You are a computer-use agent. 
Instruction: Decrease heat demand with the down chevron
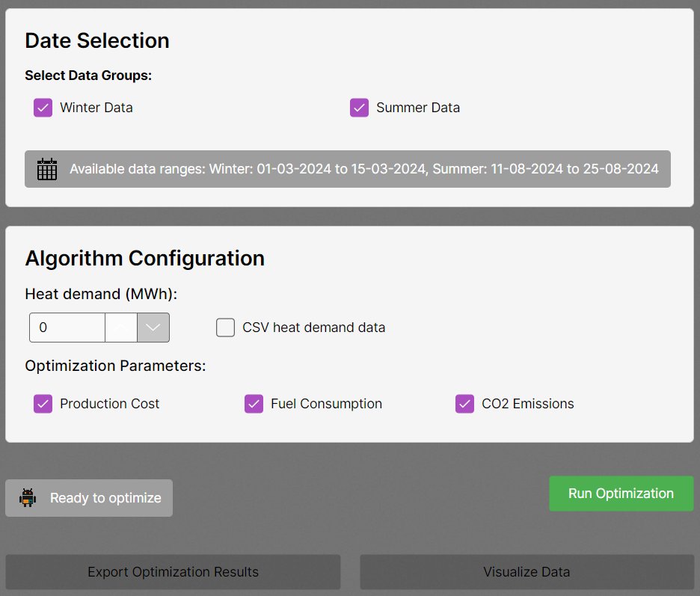point(153,328)
